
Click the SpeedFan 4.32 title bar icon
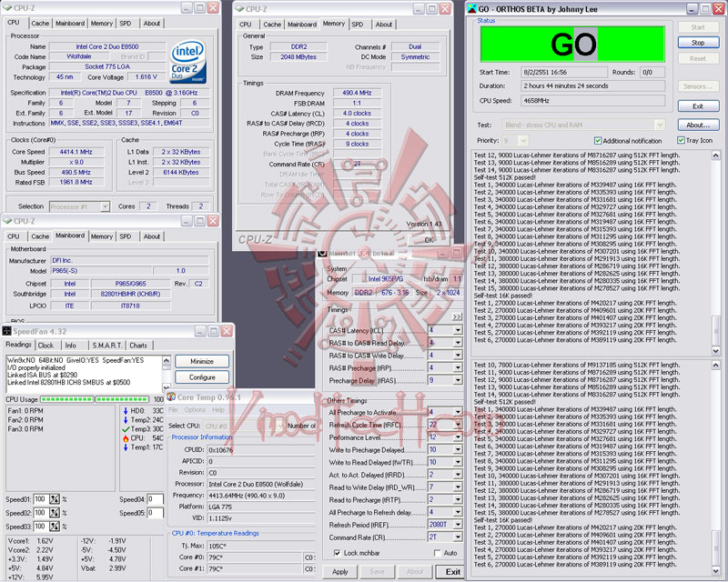[x=7, y=331]
